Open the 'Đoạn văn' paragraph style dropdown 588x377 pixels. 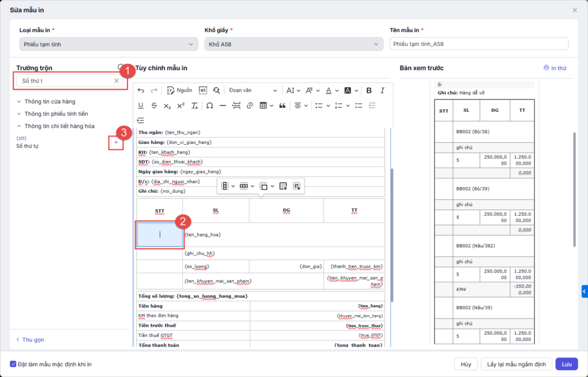click(253, 91)
